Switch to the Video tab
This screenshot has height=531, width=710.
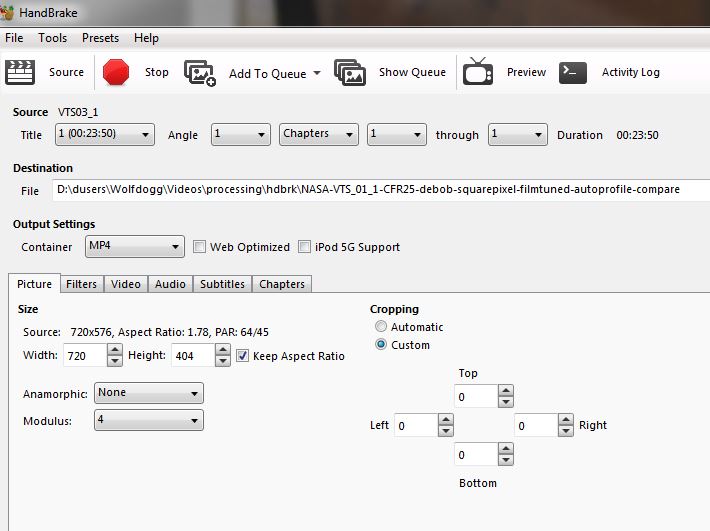click(126, 284)
